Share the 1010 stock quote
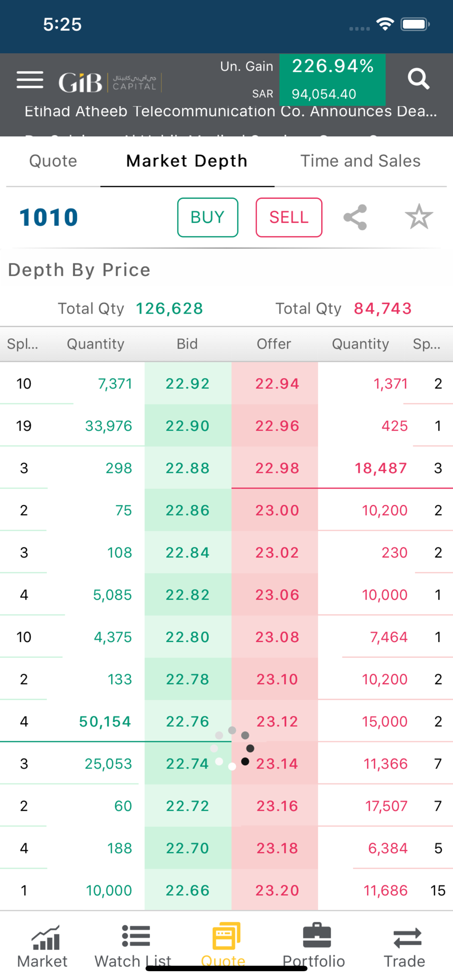The image size is (453, 980). tap(355, 217)
